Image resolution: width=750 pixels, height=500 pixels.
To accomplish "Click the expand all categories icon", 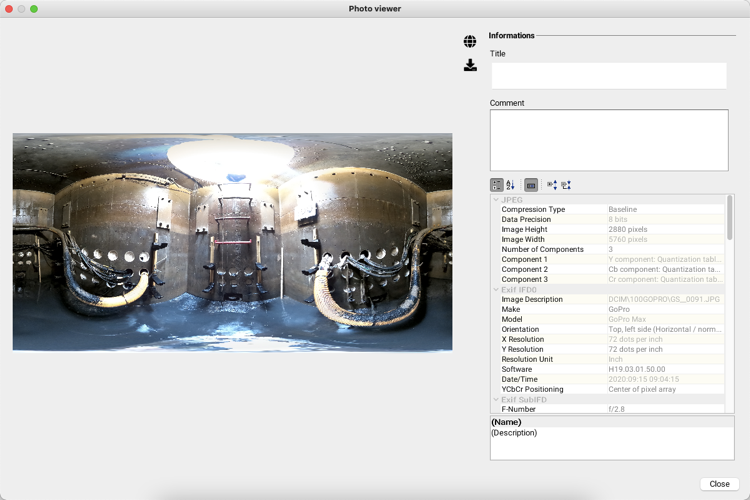I will click(x=552, y=185).
